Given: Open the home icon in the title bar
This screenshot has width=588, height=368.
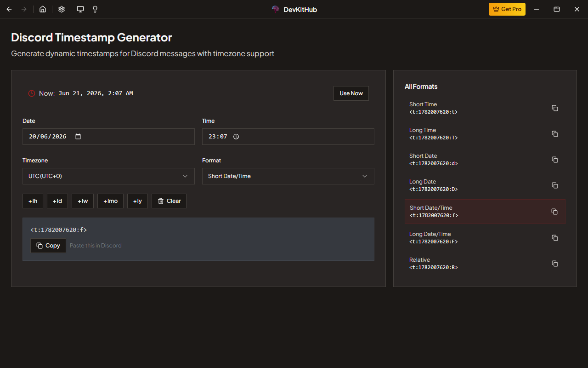Looking at the screenshot, I should point(43,9).
